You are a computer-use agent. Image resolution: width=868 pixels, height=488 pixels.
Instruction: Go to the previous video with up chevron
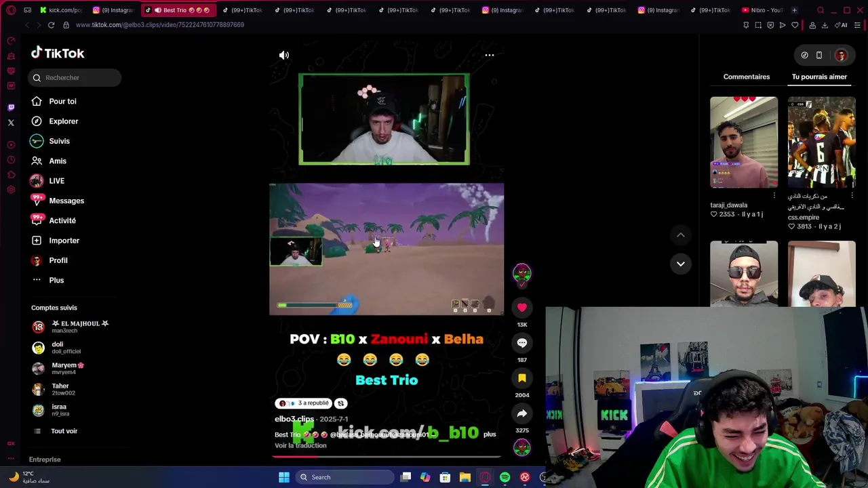pyautogui.click(x=680, y=235)
